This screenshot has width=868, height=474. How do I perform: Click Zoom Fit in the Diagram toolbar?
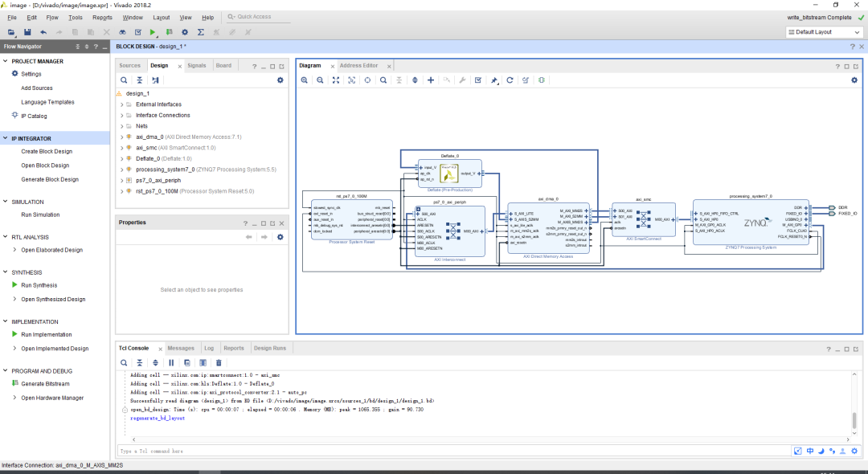pyautogui.click(x=336, y=80)
